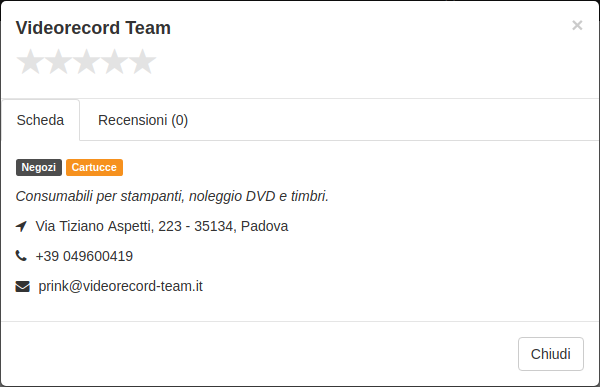Screen dimensions: 600x387
Task: Close the dialog with the X icon
Action: click(577, 25)
